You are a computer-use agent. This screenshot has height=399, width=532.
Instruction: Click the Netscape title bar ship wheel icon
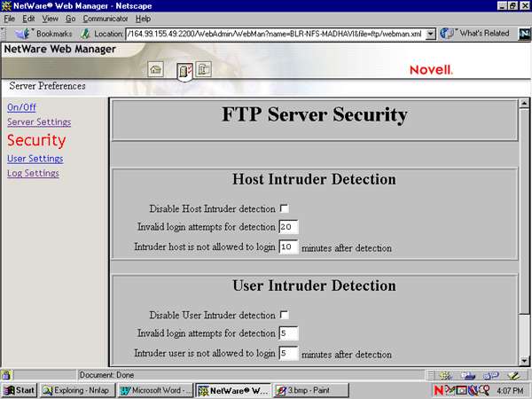(x=6, y=6)
